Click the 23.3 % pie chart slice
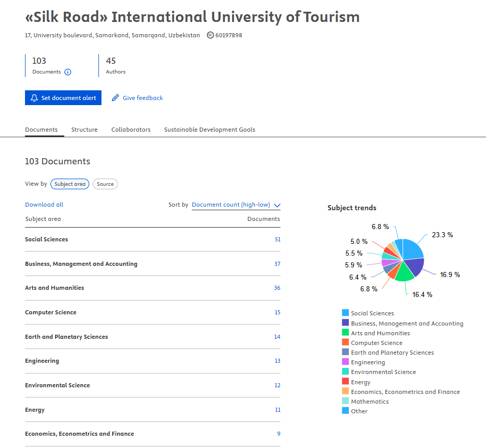The height and width of the screenshot is (448, 486). (x=413, y=249)
